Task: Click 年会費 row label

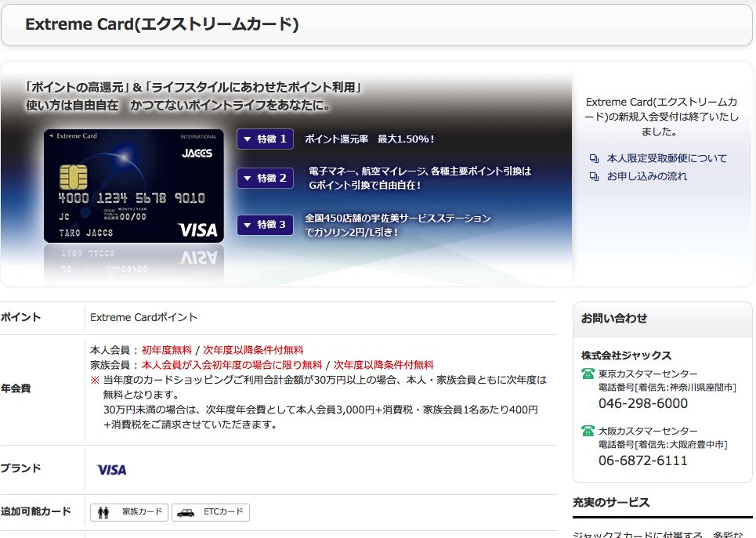Action: coord(16,388)
